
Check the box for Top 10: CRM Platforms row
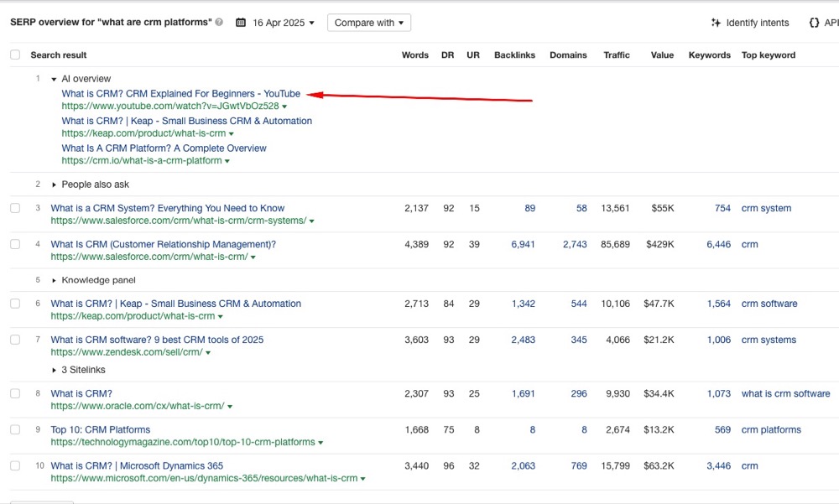(15, 429)
